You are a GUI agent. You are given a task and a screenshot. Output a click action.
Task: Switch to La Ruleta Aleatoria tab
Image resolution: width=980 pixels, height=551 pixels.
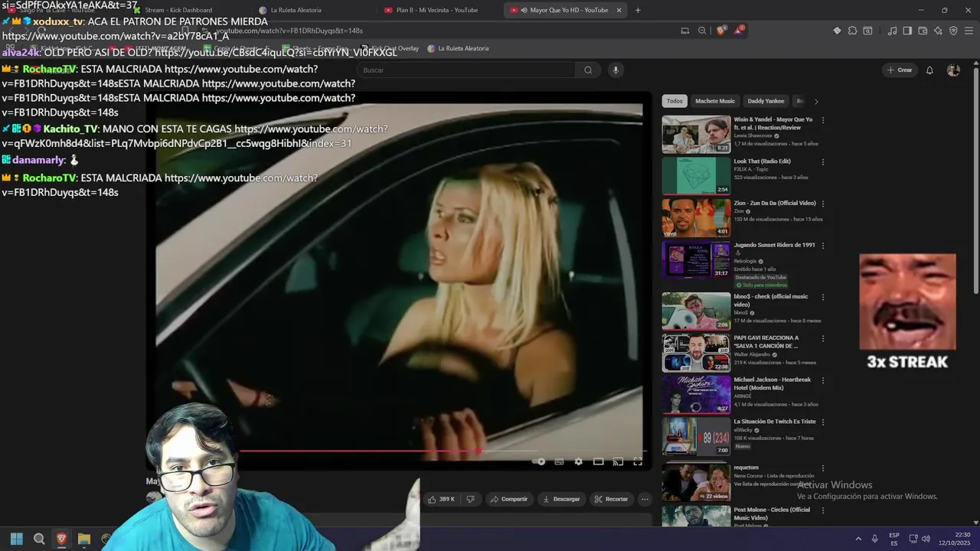(296, 10)
